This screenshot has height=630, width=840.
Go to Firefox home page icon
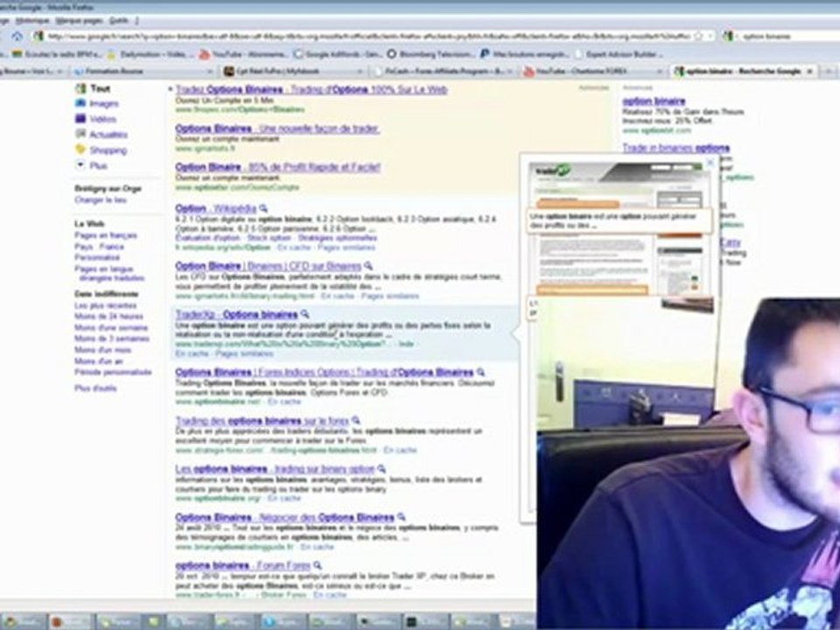17,36
